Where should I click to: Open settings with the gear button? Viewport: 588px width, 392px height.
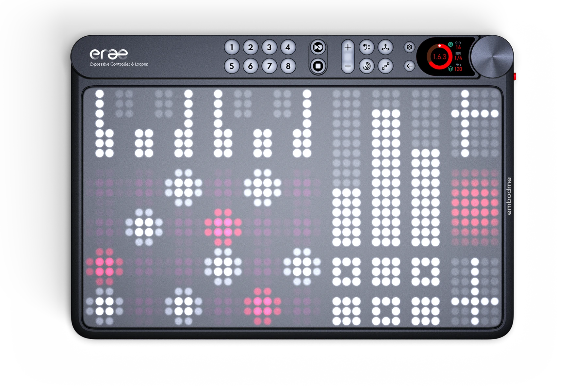coord(409,47)
